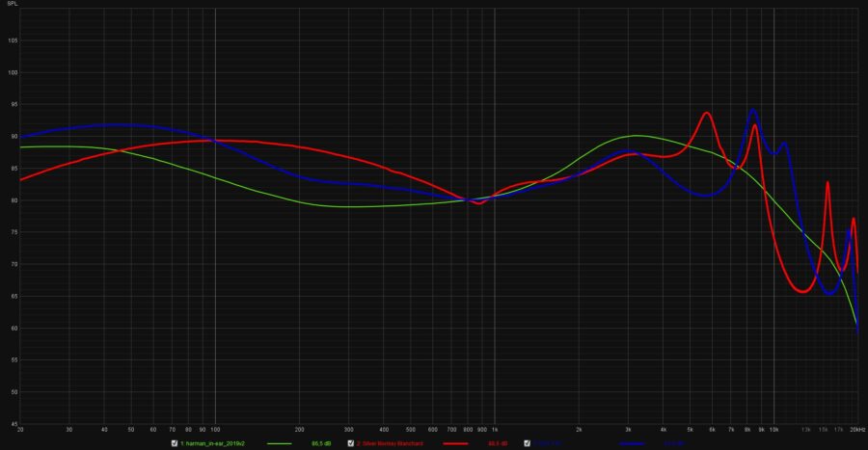Click the green curve's peak near 3 kHz
The image size is (868, 450).
pyautogui.click(x=637, y=136)
